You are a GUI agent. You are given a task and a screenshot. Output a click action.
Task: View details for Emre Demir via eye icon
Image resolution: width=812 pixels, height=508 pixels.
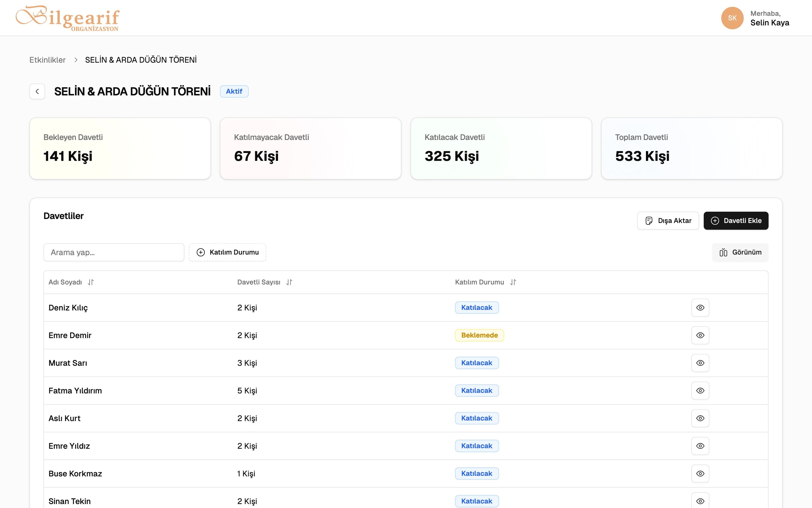tap(700, 335)
